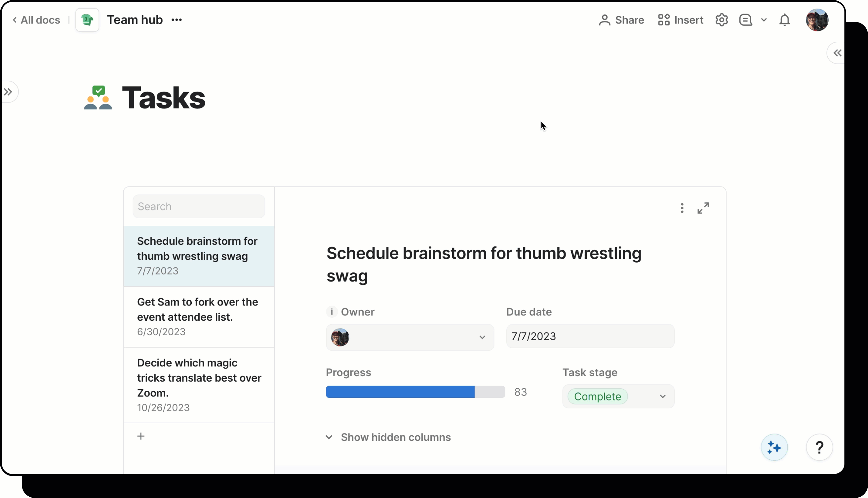Go back to All docs
This screenshot has width=868, height=498.
coord(36,20)
